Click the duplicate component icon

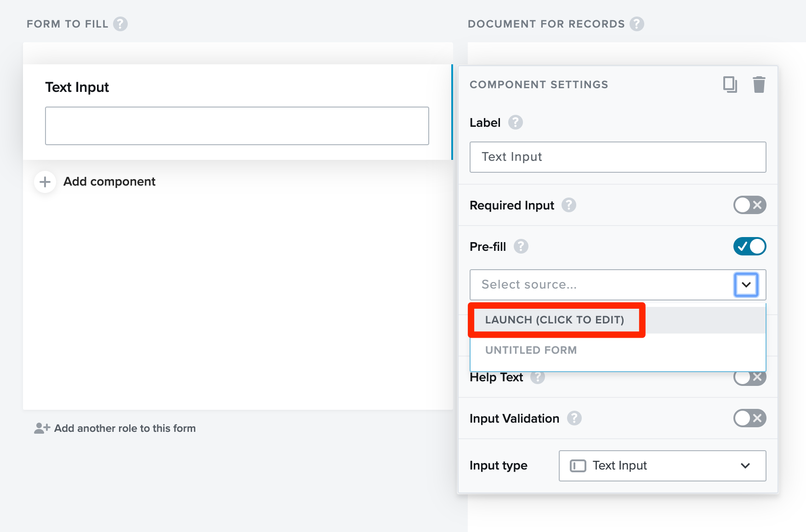coord(730,85)
